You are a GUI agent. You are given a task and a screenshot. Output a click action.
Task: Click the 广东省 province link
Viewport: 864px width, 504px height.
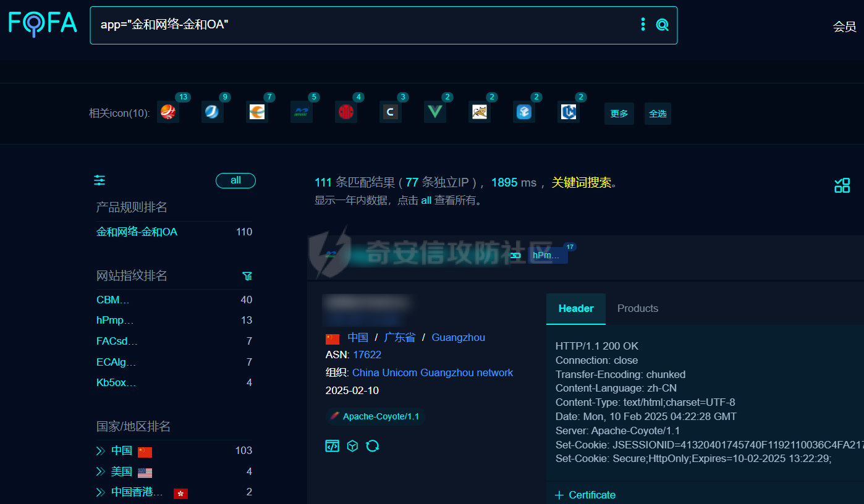click(399, 337)
